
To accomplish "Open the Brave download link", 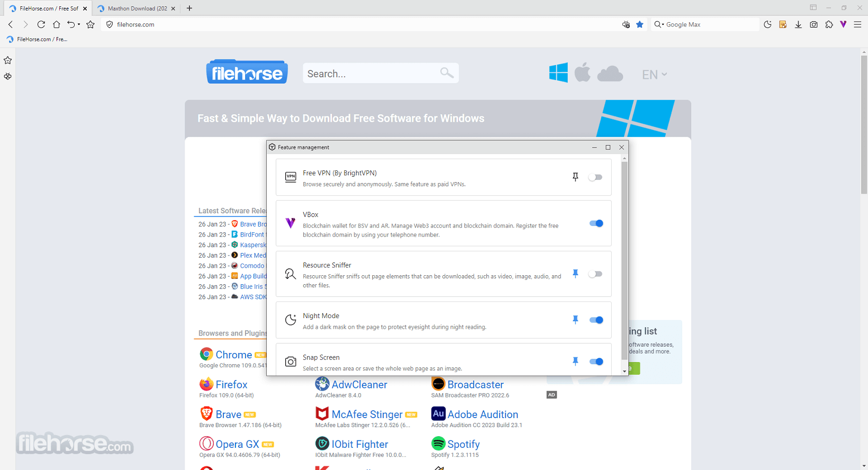I will pyautogui.click(x=228, y=414).
